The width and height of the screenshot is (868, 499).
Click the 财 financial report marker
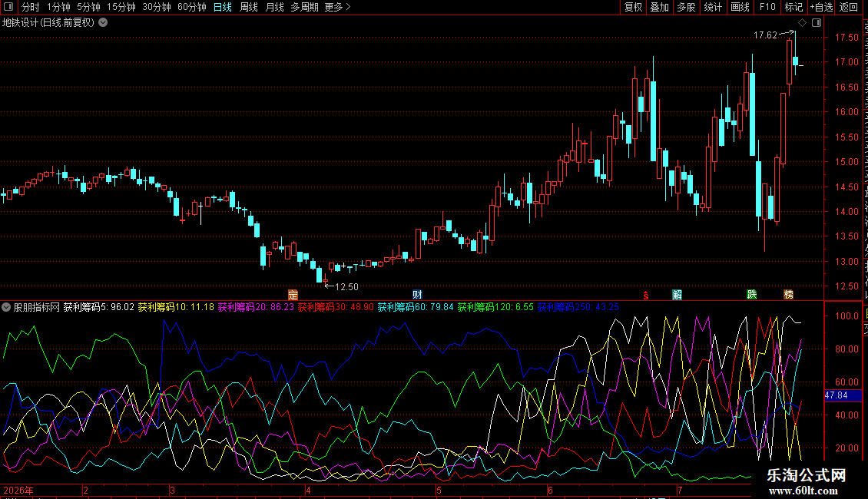click(x=417, y=295)
